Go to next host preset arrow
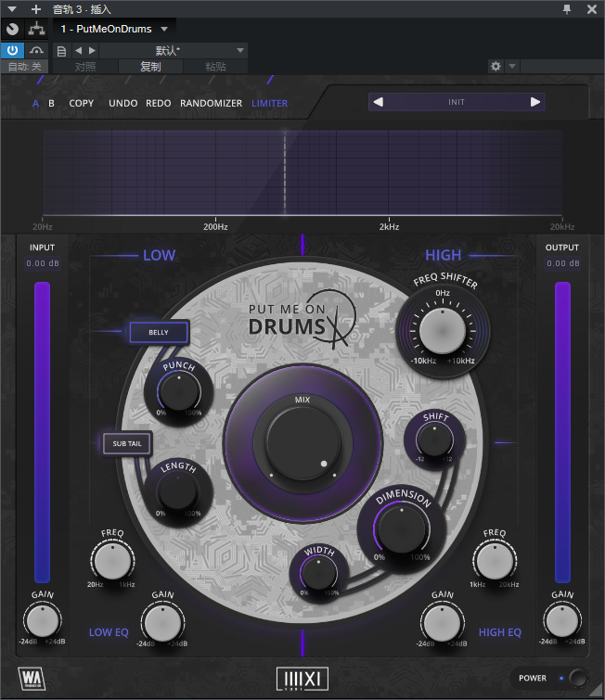The width and height of the screenshot is (605, 700). coord(92,50)
